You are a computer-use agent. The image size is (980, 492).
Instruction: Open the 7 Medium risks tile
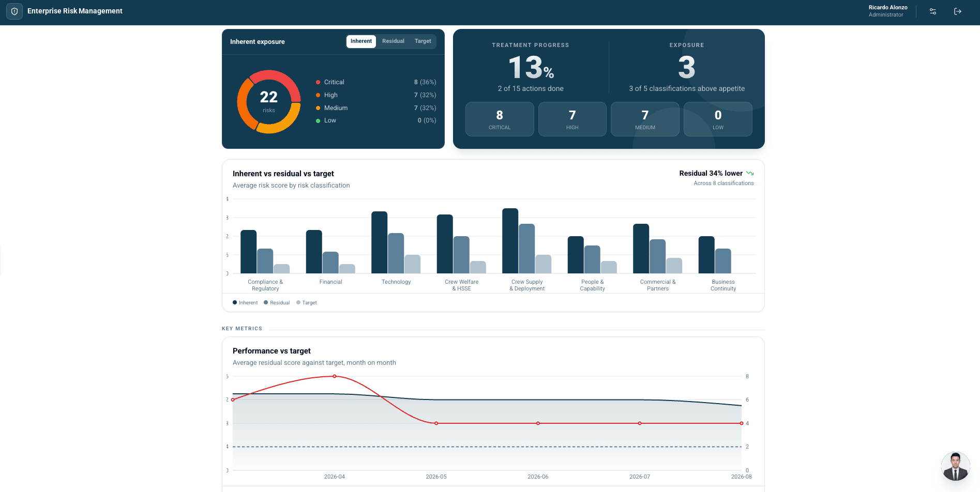click(645, 119)
